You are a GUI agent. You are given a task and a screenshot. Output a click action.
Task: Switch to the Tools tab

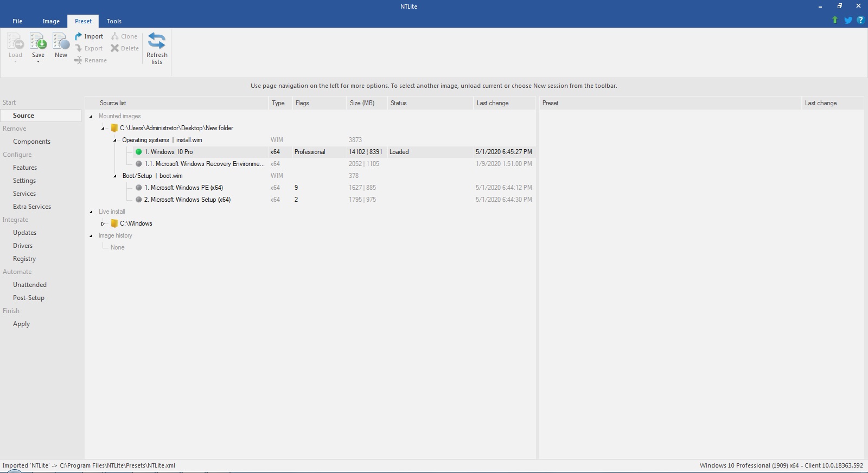coord(114,21)
